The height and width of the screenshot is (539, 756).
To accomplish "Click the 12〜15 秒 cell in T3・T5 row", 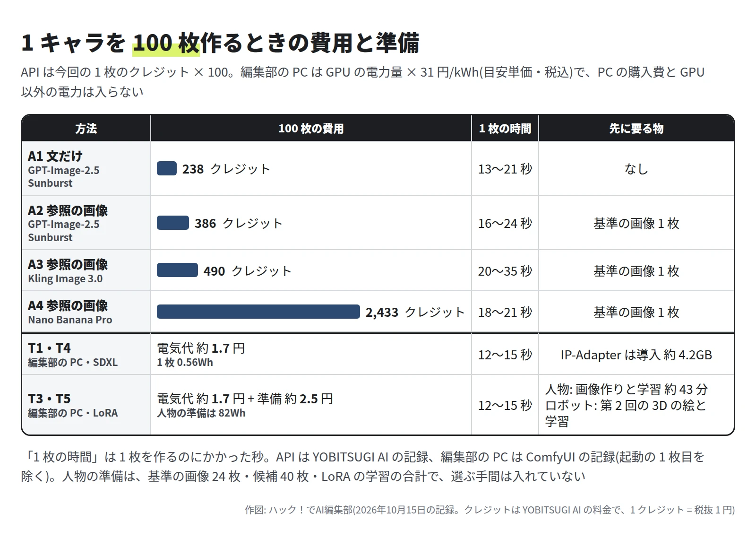I will click(x=505, y=405).
